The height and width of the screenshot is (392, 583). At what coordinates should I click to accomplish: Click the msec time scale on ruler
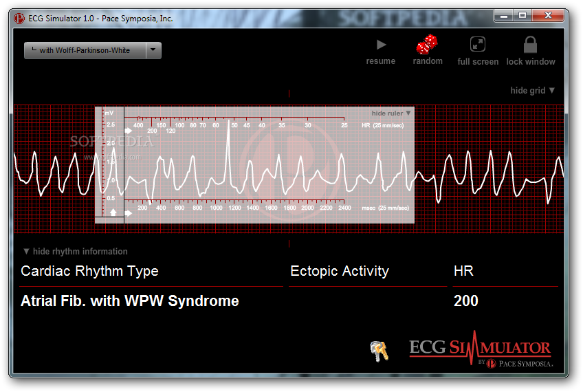coord(236,206)
